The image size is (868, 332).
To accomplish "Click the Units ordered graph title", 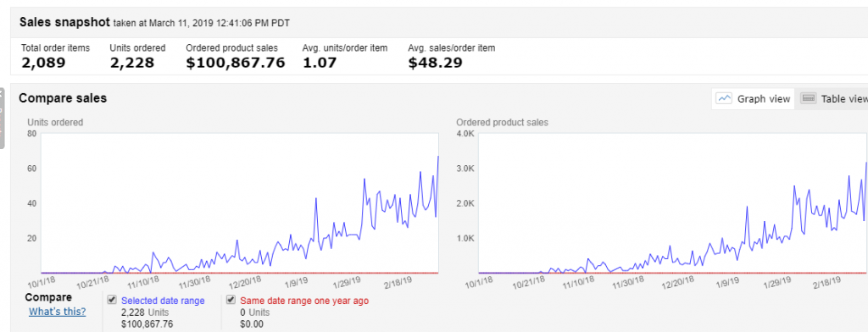I will click(x=55, y=122).
